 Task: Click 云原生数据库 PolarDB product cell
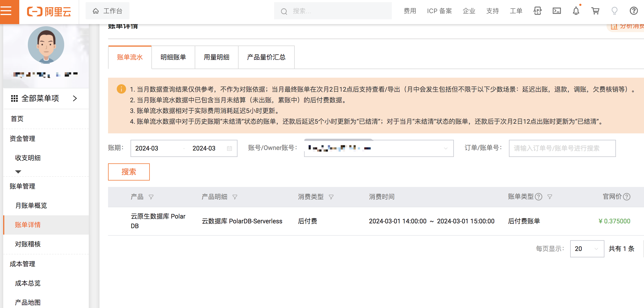tap(158, 221)
